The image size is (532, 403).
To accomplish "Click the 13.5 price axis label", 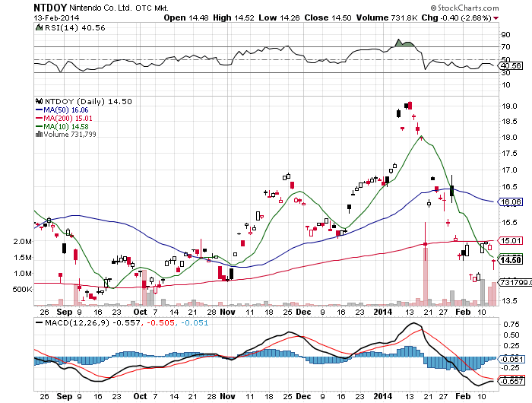I will [x=509, y=301].
